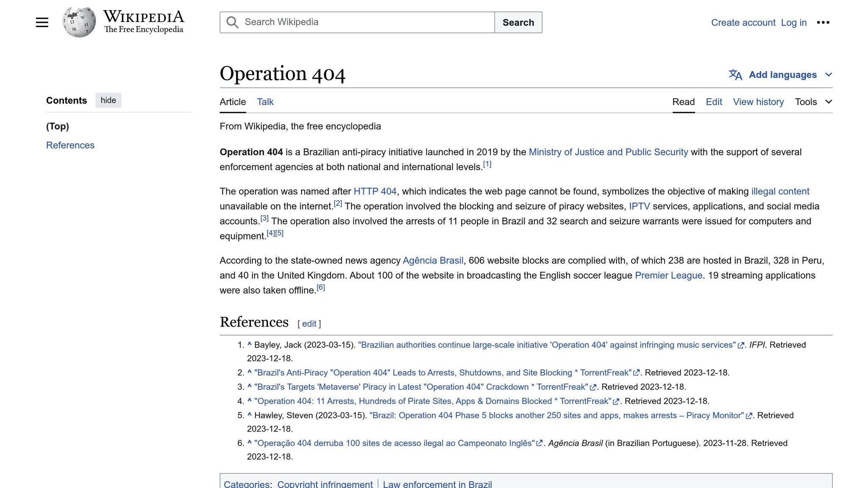This screenshot has height=488, width=868.
Task: Click citation footnote [3]
Action: click(264, 218)
